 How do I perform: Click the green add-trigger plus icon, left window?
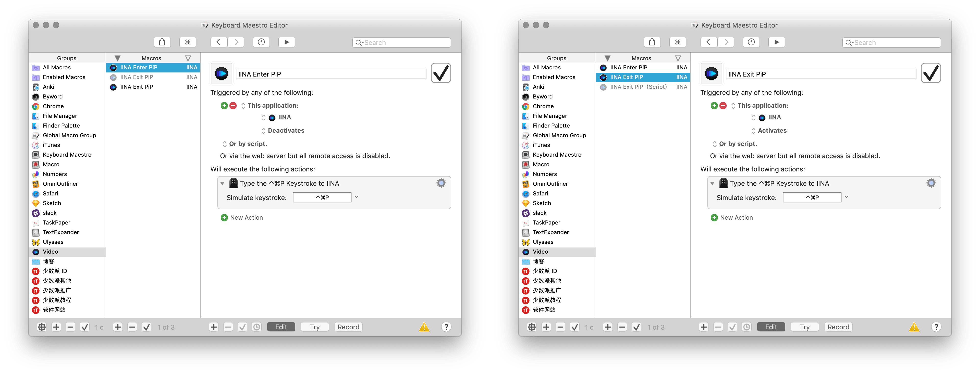pos(224,106)
